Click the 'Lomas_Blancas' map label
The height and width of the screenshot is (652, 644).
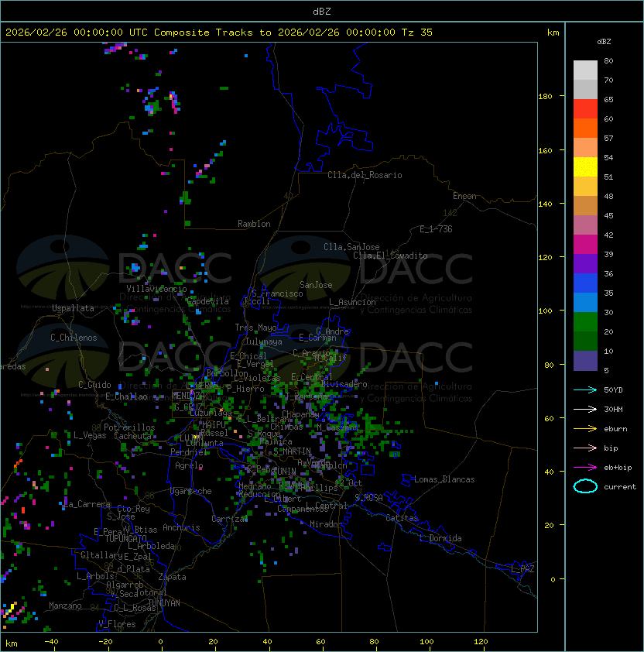444,479
